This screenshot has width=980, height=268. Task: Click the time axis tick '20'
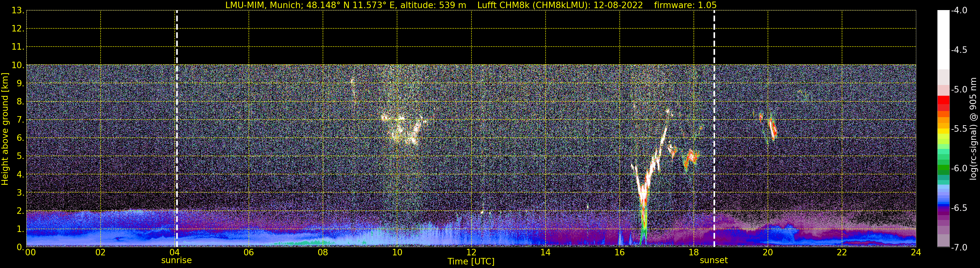click(768, 252)
